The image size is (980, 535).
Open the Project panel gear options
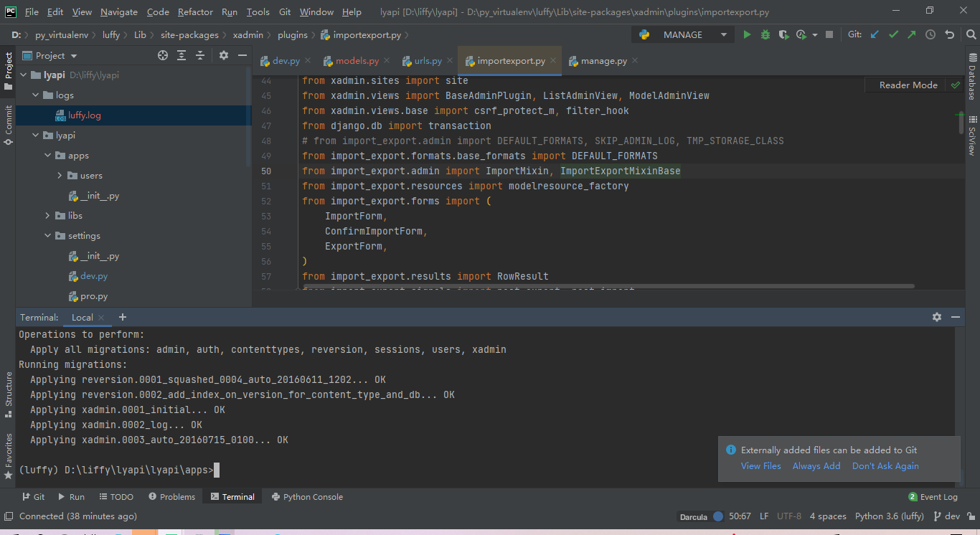click(224, 55)
